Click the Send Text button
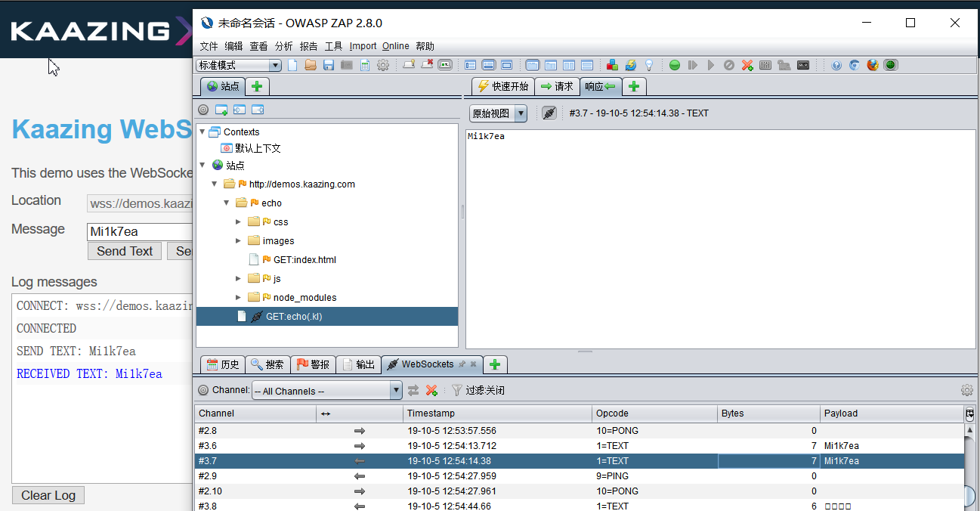The height and width of the screenshot is (511, 980). pyautogui.click(x=125, y=251)
